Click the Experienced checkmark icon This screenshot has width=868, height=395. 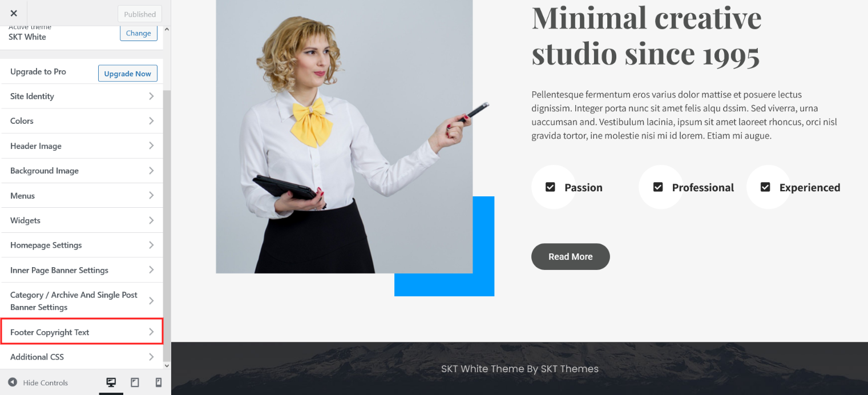coord(765,187)
